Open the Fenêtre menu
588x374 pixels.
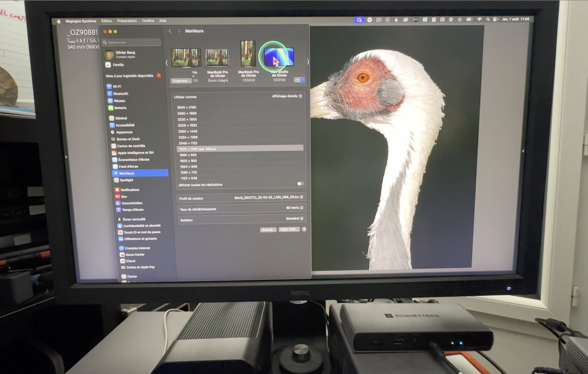click(148, 21)
